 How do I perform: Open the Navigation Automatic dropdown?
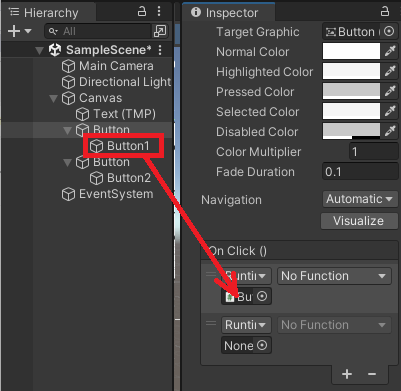[x=360, y=199]
